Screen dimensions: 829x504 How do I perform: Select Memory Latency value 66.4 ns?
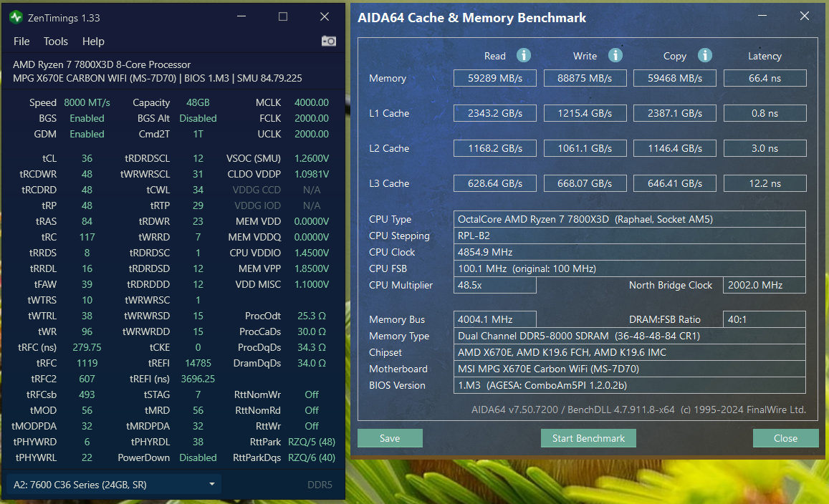click(765, 78)
